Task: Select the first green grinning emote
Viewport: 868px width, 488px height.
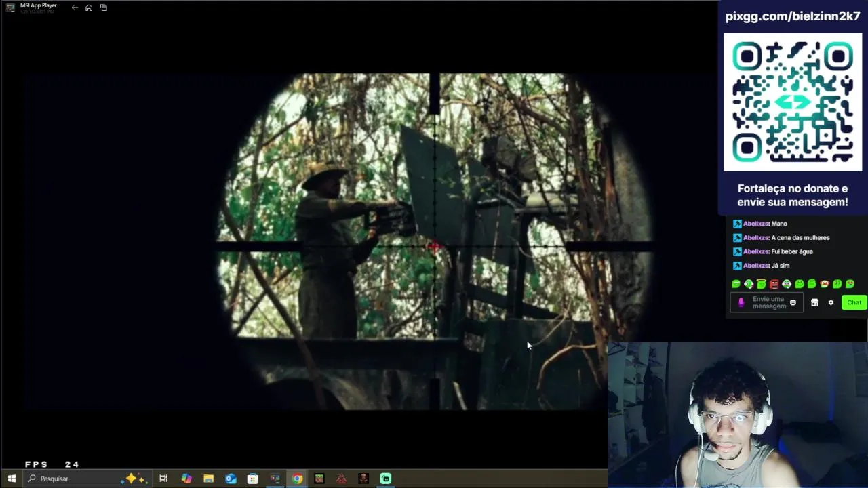Action: (736, 284)
